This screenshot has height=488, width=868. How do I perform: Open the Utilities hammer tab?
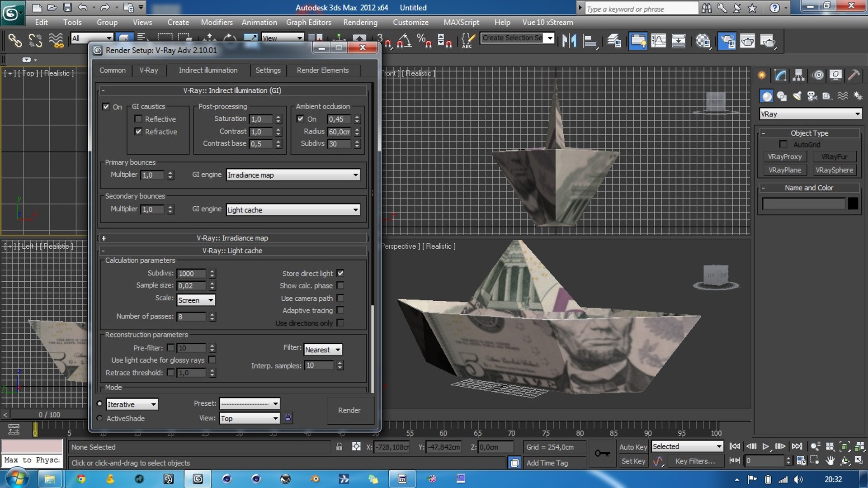854,75
